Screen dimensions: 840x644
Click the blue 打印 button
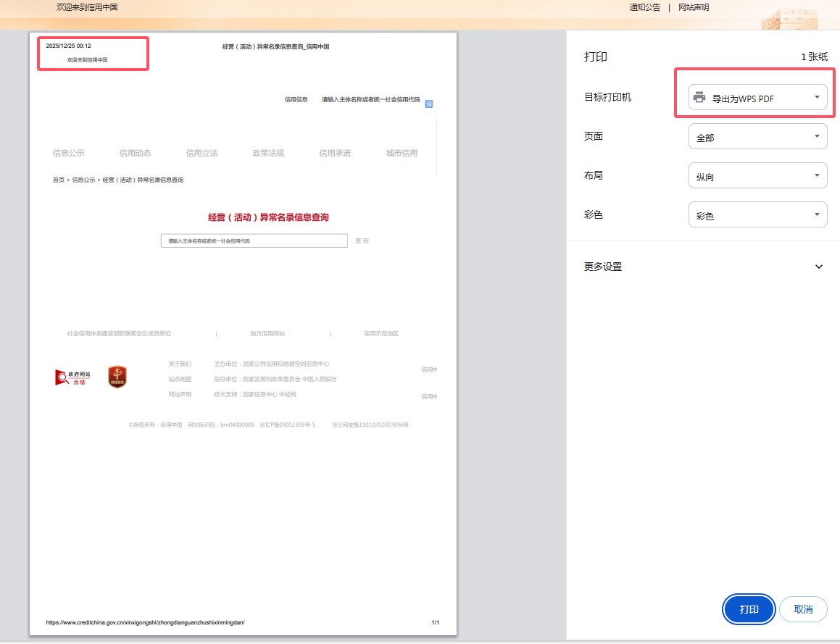pos(749,609)
